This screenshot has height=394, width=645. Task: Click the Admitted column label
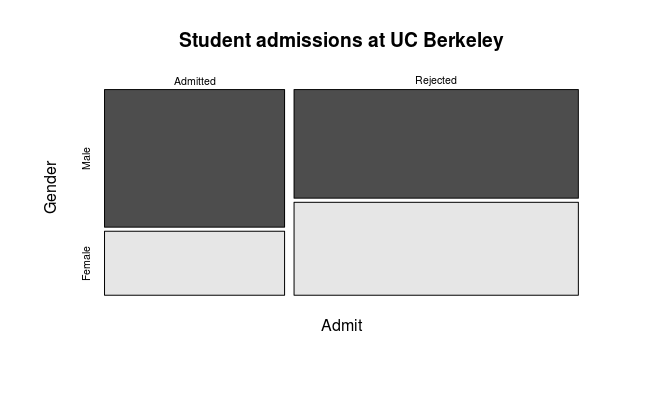tap(195, 81)
